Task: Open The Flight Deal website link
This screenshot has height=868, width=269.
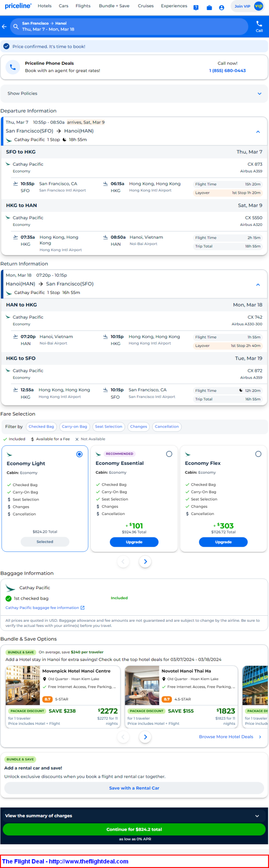Action: tap(65, 862)
